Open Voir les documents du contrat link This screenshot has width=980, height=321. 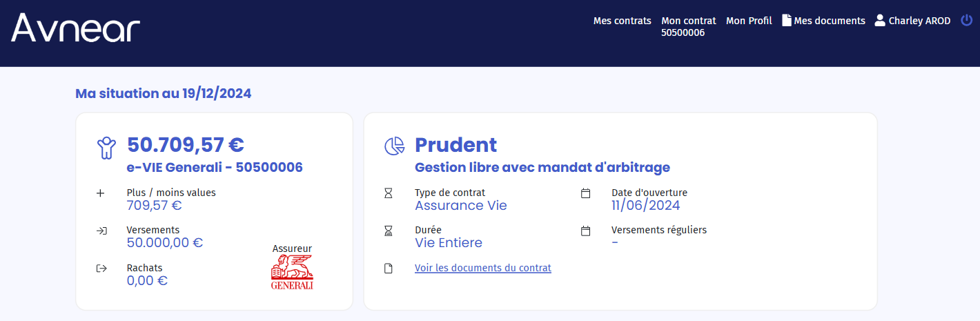482,268
